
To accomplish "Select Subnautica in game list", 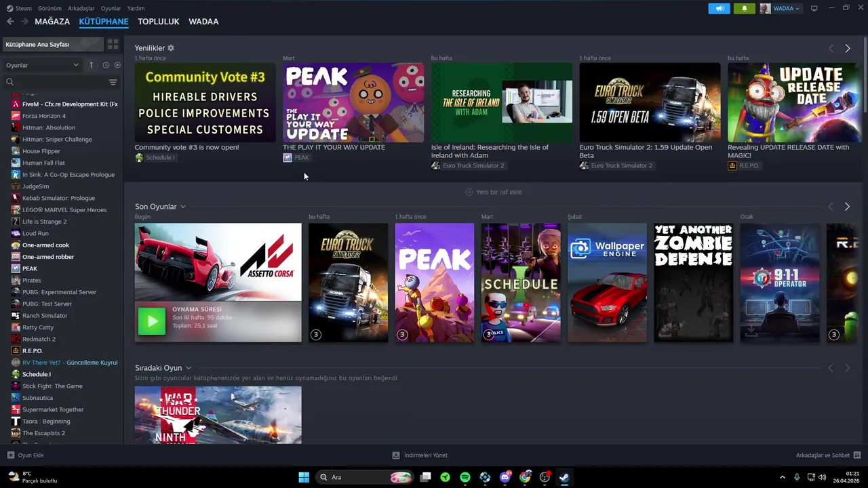I will coord(37,398).
